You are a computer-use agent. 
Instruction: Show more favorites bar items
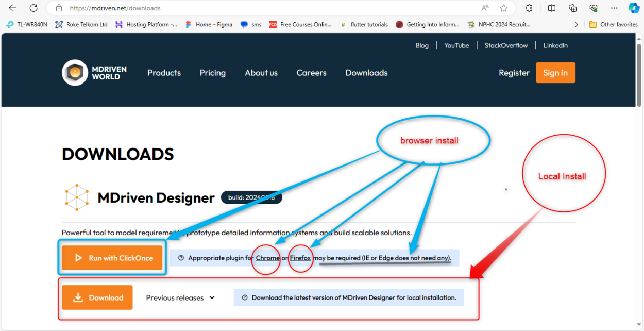pyautogui.click(x=576, y=24)
